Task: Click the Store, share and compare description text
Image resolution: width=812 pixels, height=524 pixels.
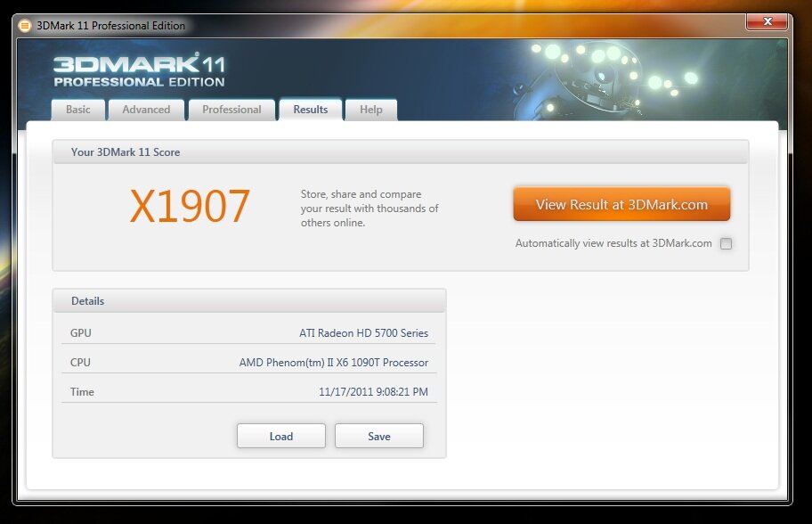Action: point(369,209)
